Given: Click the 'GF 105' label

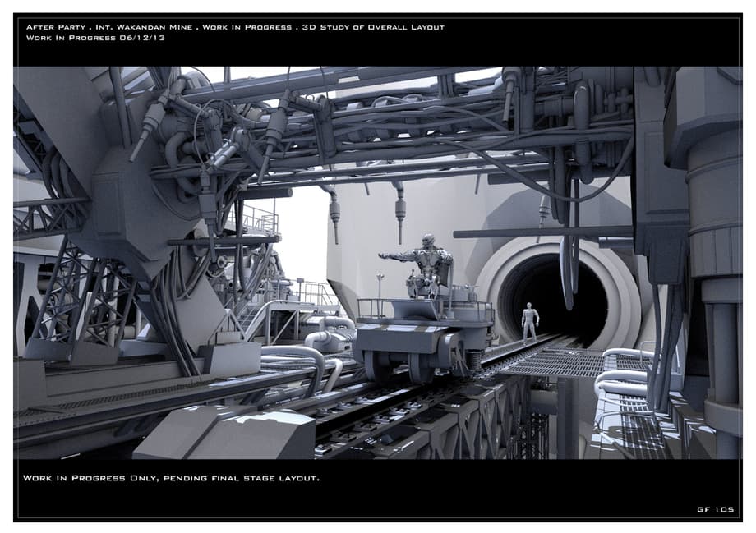Looking at the screenshot, I should pyautogui.click(x=714, y=509).
